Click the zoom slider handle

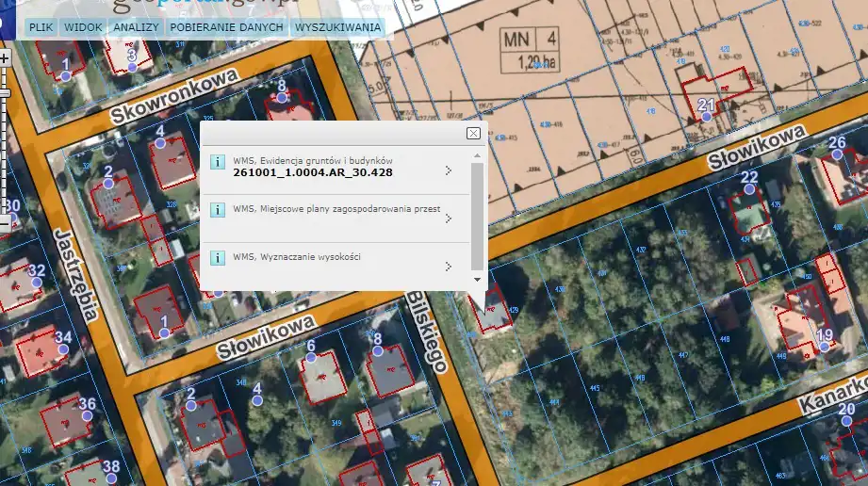[x=5, y=93]
